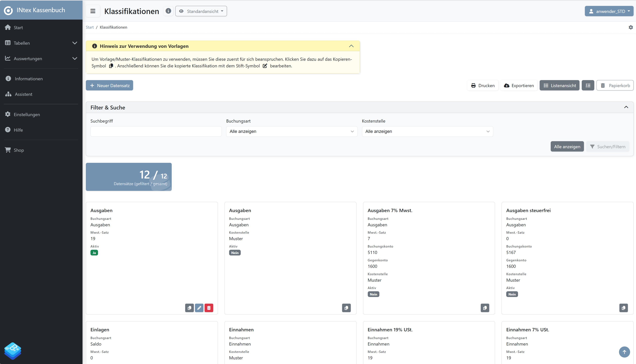The image size is (636, 364).
Task: Click Neuer Datensatz button
Action: pyautogui.click(x=109, y=85)
